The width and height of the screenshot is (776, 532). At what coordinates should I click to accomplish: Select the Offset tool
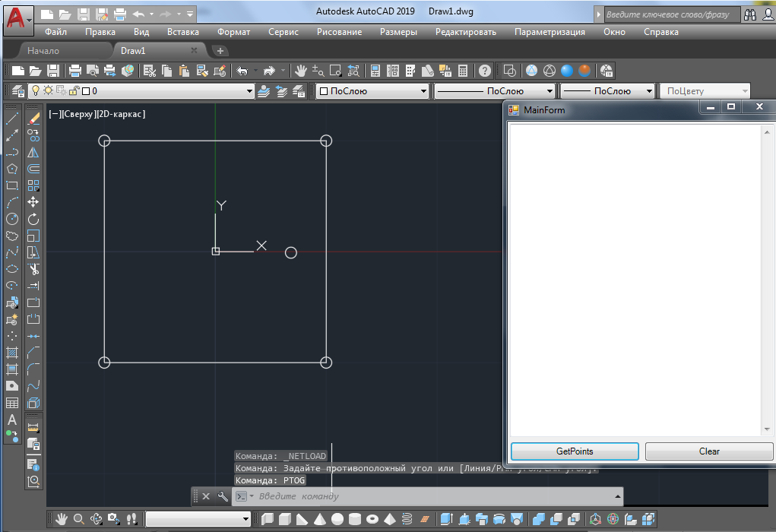(x=33, y=169)
